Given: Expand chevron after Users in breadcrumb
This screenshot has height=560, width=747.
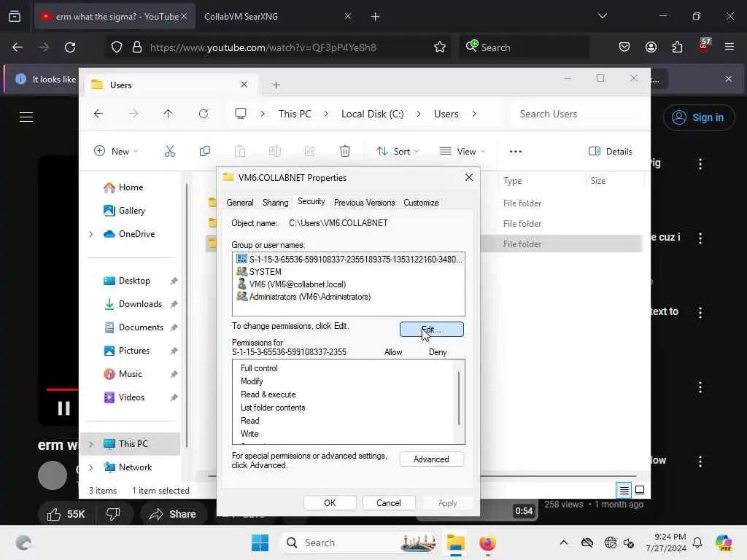Looking at the screenshot, I should pos(474,114).
